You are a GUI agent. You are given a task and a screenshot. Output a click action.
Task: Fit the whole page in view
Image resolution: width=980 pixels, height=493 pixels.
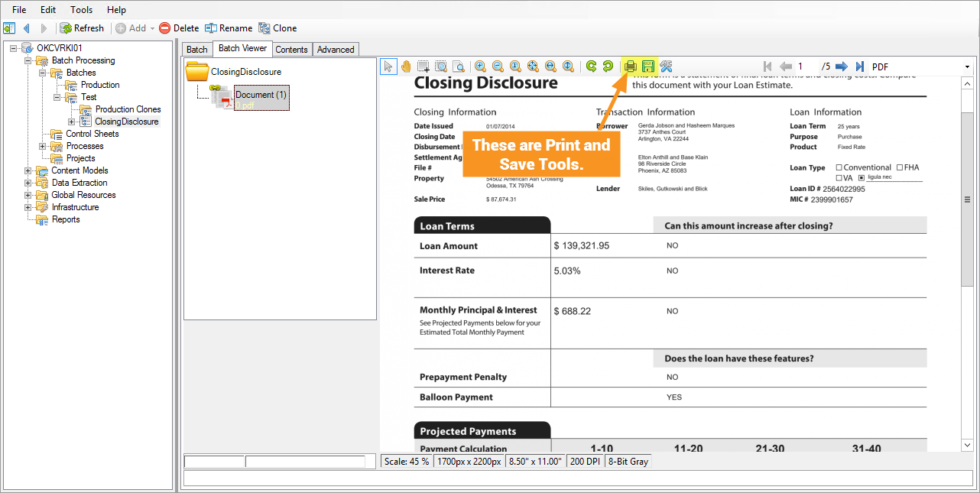pyautogui.click(x=533, y=66)
